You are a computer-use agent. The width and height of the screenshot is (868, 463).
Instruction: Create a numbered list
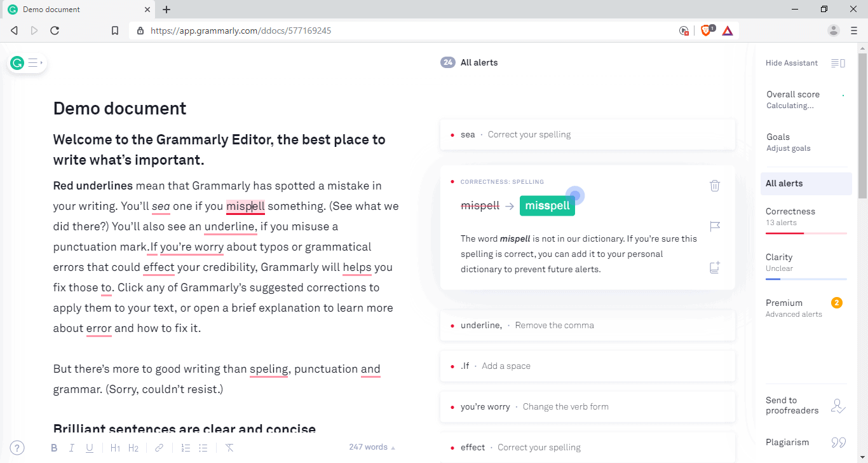185,447
